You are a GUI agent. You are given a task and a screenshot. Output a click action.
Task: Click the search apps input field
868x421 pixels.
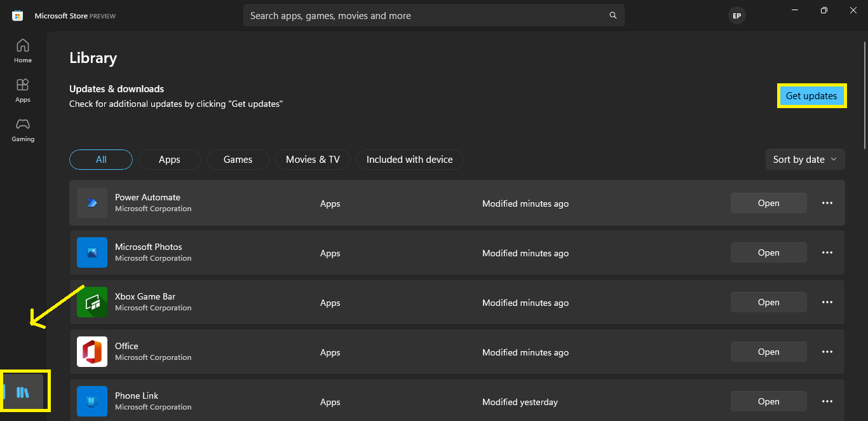click(419, 15)
